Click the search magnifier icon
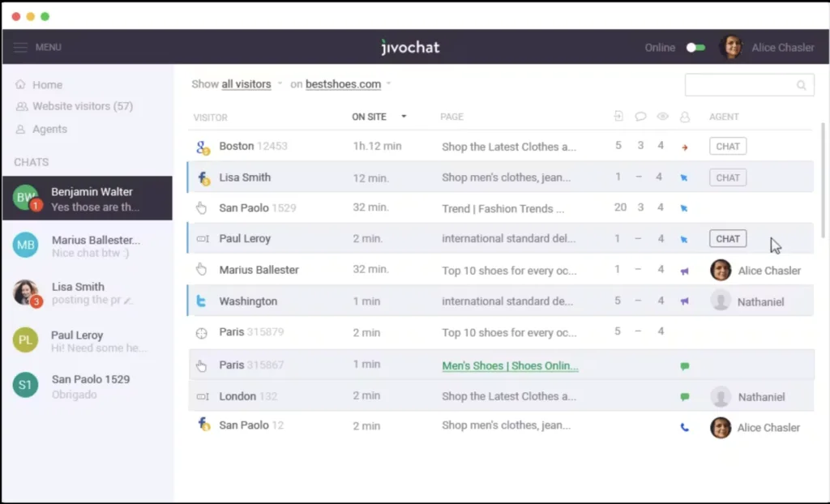The width and height of the screenshot is (830, 504). 802,85
